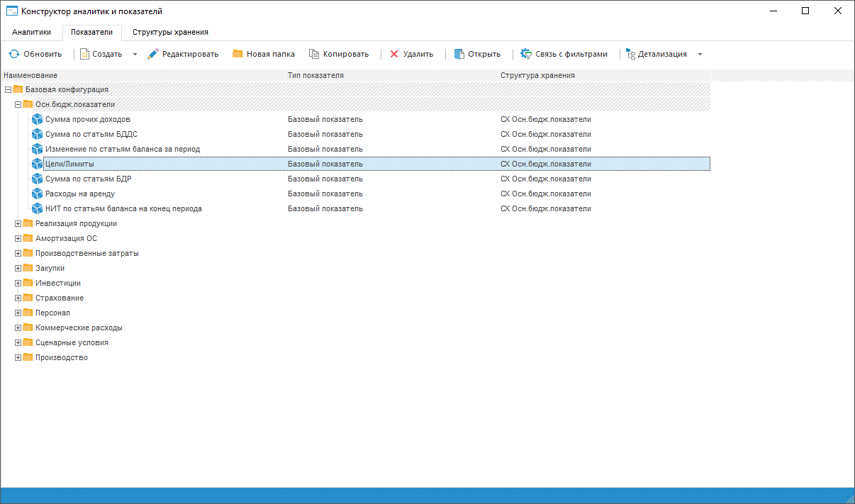855x504 pixels.
Task: Expand the Персонал folder node
Action: tap(18, 313)
